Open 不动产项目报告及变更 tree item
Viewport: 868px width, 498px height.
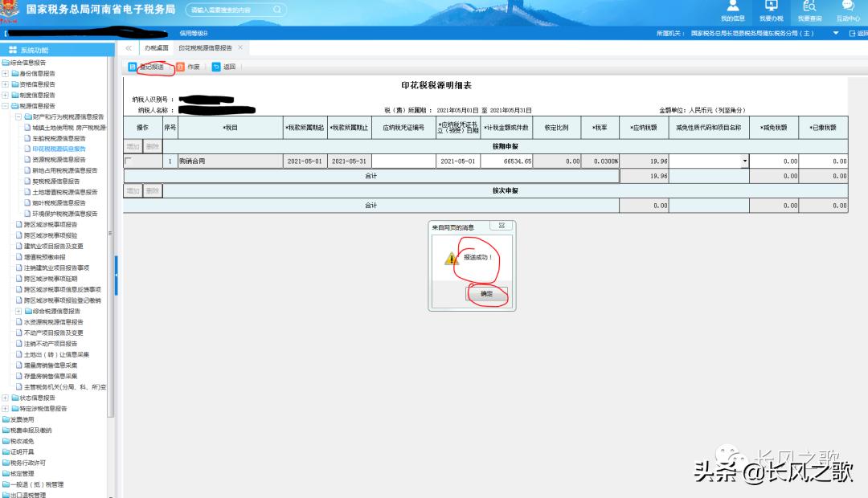(x=53, y=333)
